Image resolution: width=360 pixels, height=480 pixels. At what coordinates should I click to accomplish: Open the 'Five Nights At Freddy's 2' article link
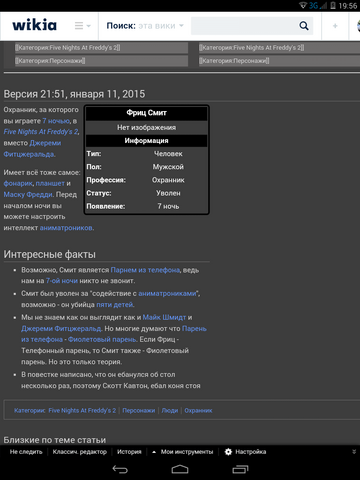click(x=41, y=132)
